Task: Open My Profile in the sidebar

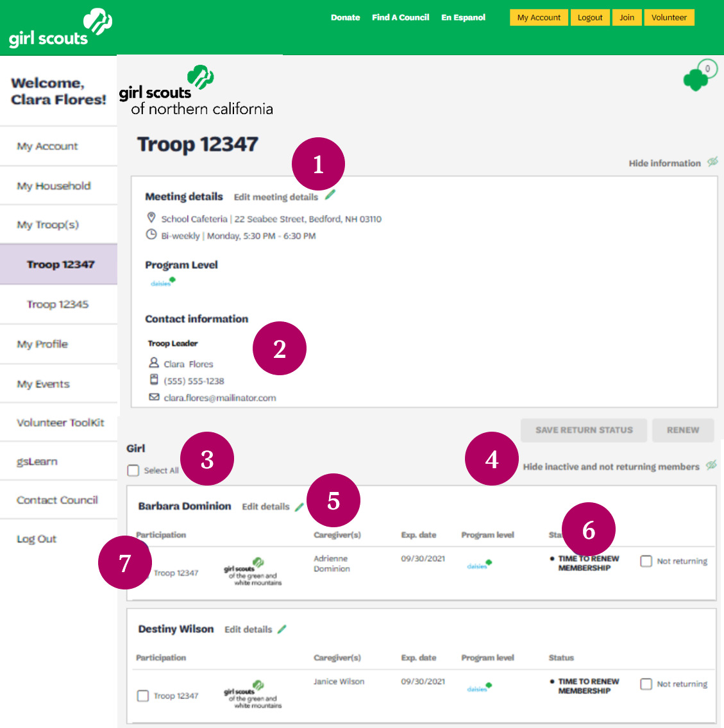Action: tap(58, 344)
